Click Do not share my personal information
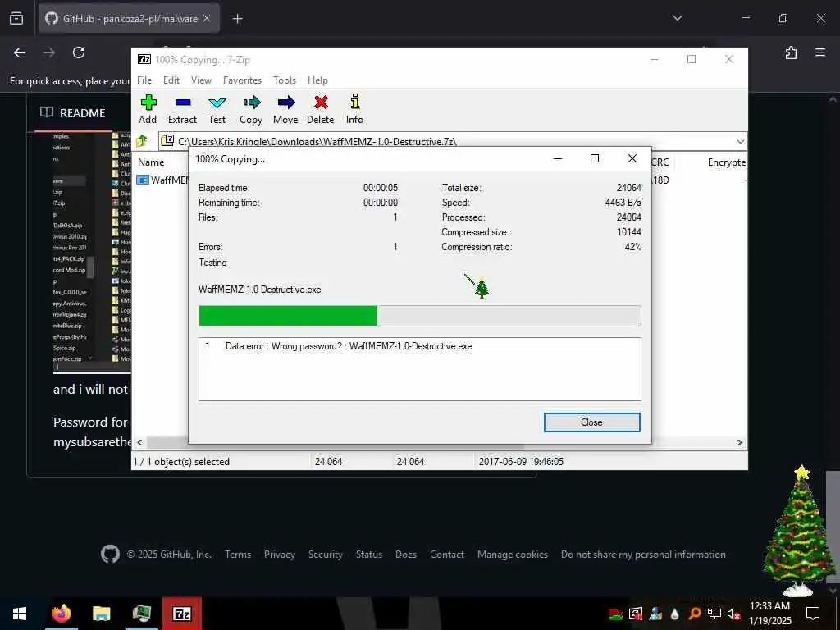840x630 pixels. click(x=643, y=555)
